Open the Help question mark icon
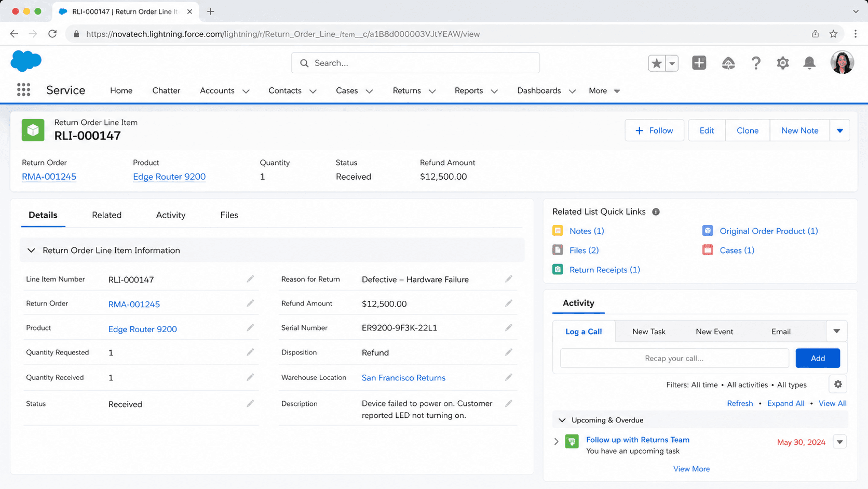The height and width of the screenshot is (489, 868). tap(756, 63)
